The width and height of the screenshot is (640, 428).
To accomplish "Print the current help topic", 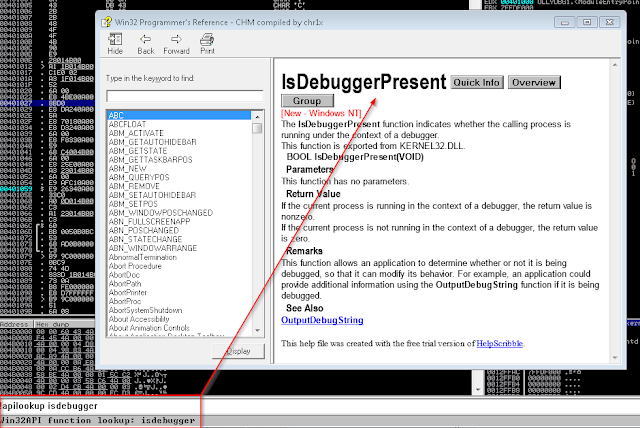I will 207,44.
